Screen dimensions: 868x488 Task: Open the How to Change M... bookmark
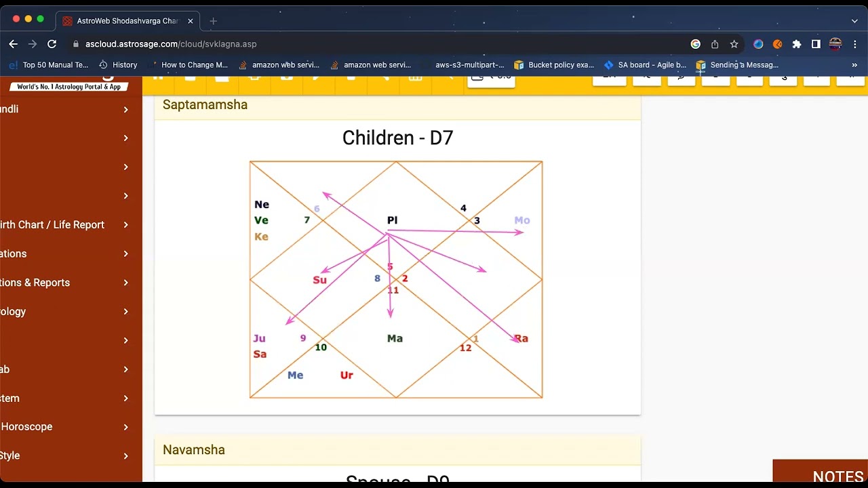pyautogui.click(x=188, y=65)
